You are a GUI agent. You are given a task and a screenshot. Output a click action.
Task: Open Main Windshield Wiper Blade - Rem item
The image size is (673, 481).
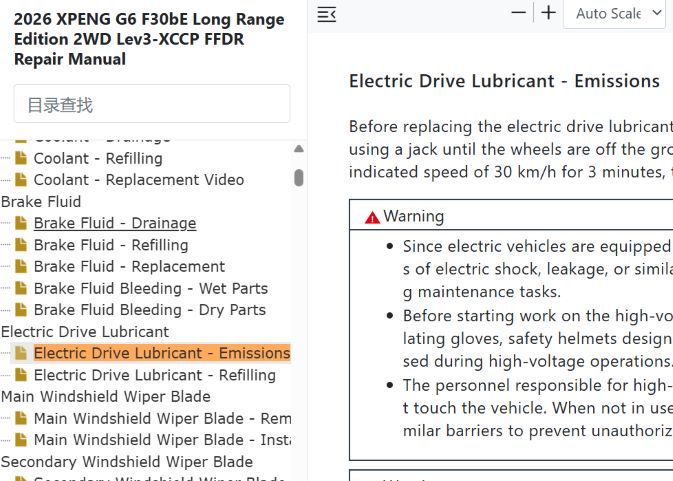pyautogui.click(x=162, y=418)
